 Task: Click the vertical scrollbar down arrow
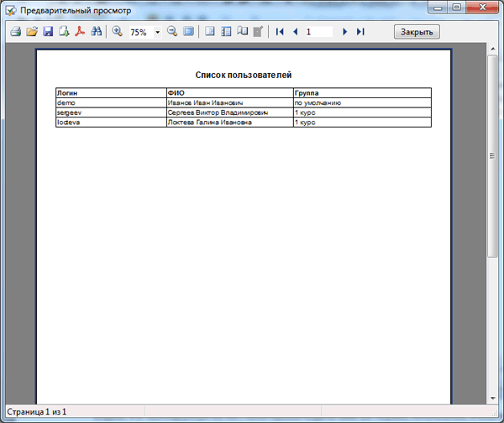point(492,399)
